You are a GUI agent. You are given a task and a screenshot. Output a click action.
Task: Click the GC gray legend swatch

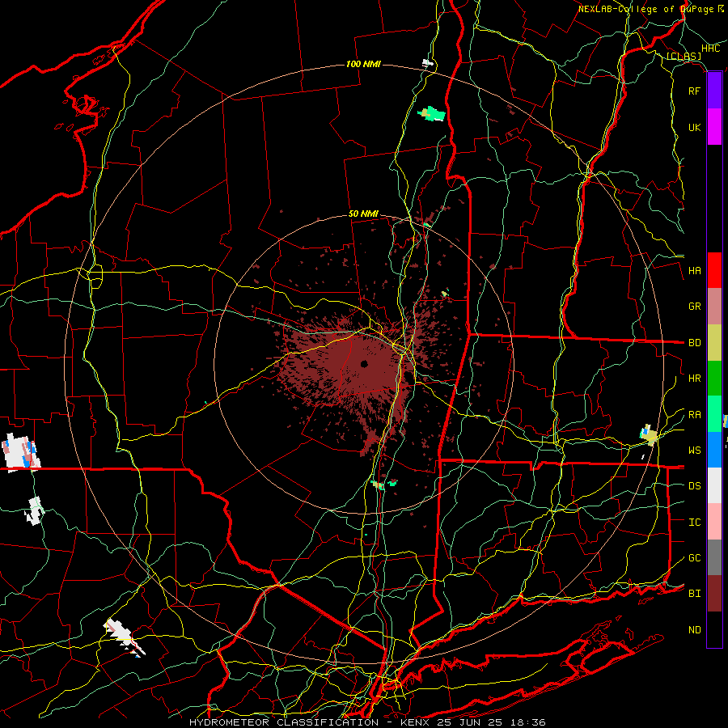tap(714, 557)
